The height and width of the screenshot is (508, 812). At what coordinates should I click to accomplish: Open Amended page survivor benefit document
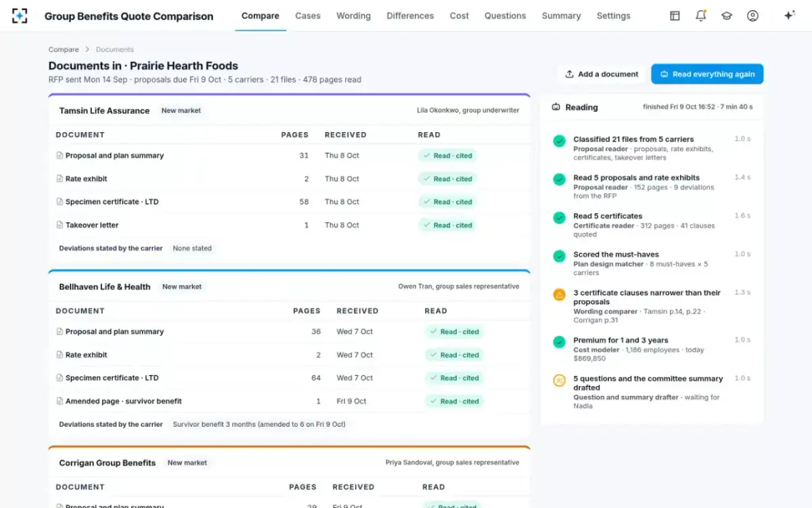point(124,401)
